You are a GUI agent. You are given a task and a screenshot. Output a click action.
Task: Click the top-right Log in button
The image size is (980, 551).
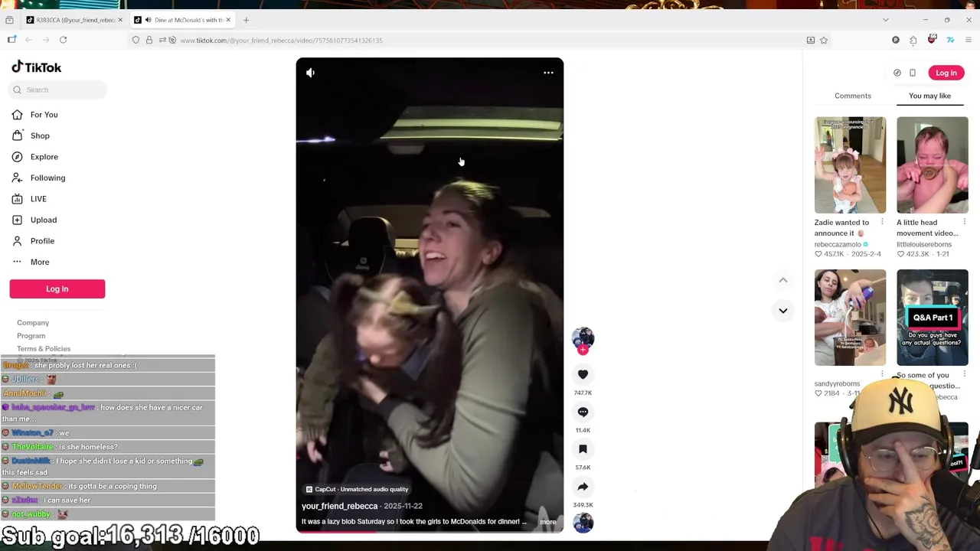946,73
